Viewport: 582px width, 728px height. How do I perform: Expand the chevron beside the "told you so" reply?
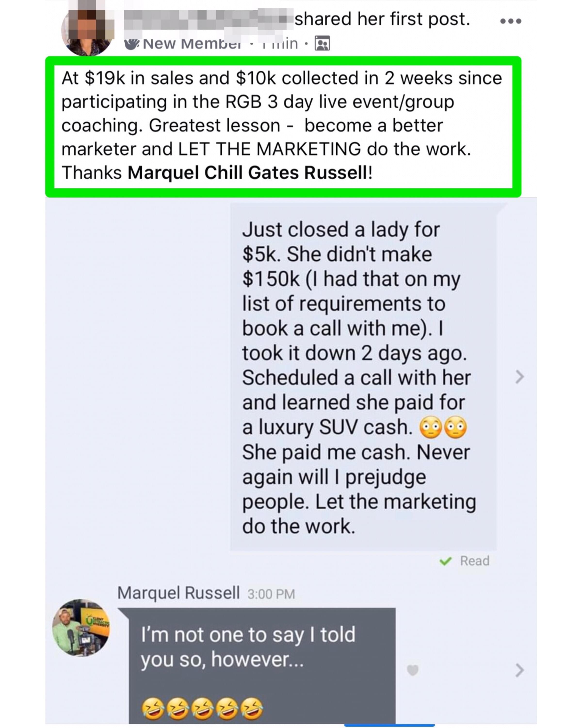[520, 670]
